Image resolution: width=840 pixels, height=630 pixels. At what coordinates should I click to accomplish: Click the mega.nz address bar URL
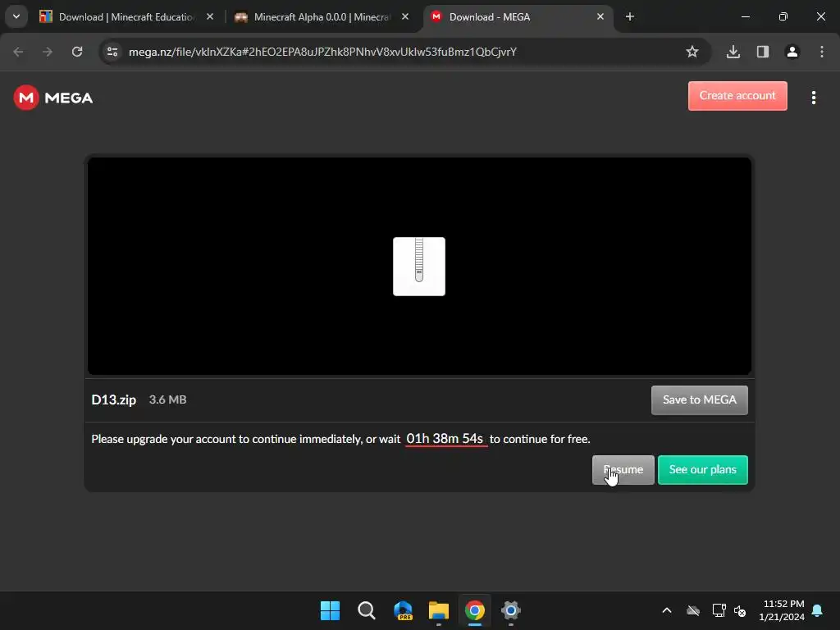(x=322, y=52)
